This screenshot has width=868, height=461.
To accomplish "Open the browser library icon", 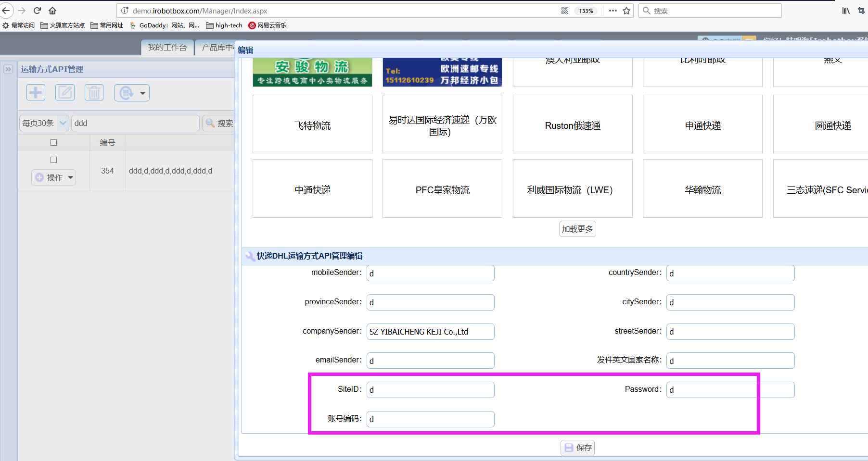I will 845,11.
